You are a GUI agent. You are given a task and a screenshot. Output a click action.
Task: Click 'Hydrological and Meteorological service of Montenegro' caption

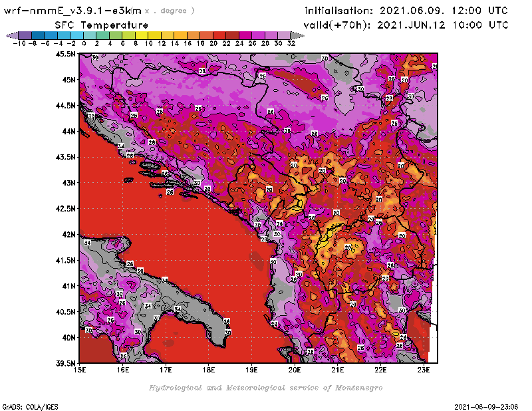click(x=265, y=388)
